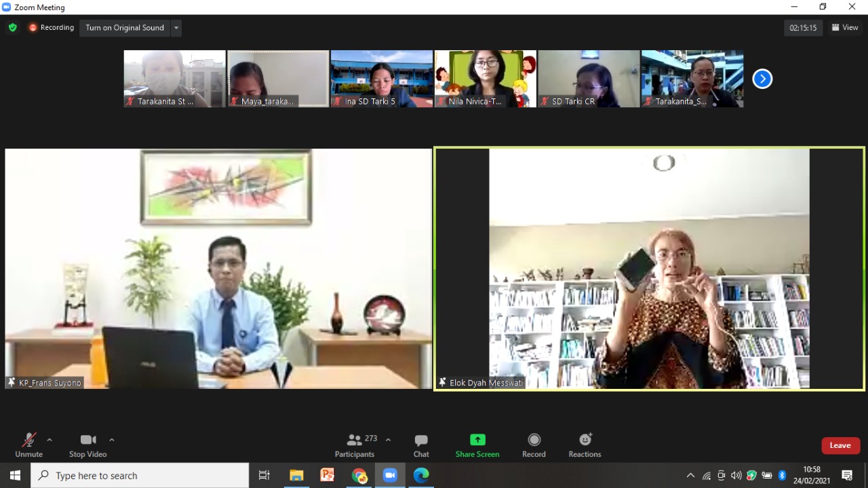Open the View layout menu

(x=845, y=28)
